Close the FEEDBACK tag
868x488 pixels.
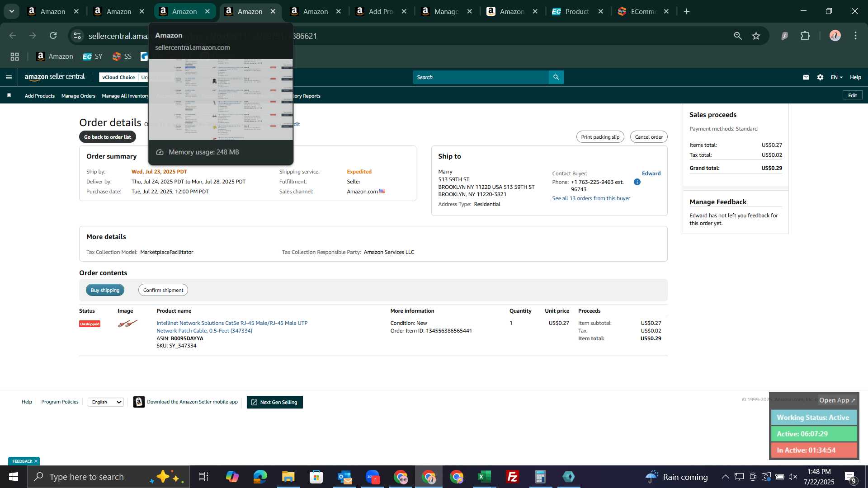(x=36, y=461)
